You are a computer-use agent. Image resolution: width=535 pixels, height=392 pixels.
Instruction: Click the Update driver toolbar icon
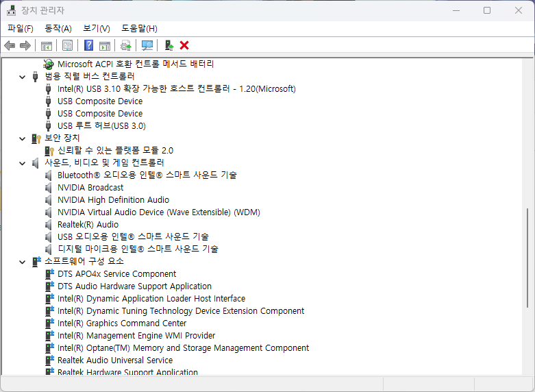(126, 45)
